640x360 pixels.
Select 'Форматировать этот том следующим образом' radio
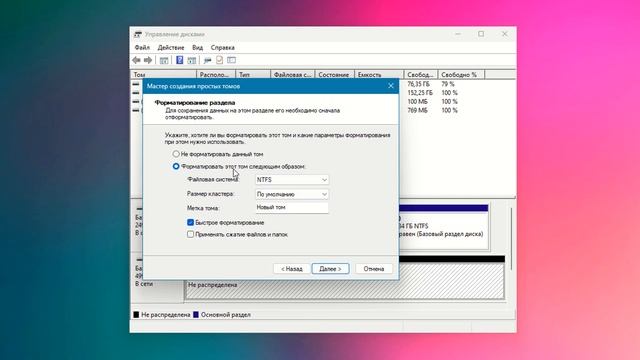point(176,167)
